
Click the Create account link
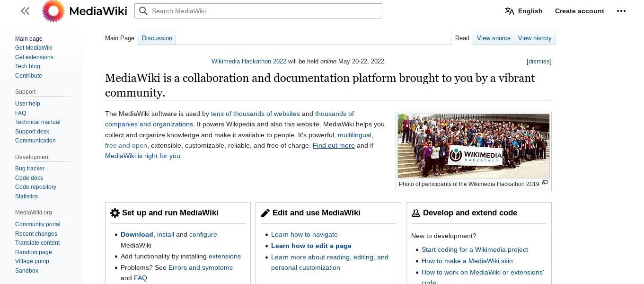coord(579,11)
